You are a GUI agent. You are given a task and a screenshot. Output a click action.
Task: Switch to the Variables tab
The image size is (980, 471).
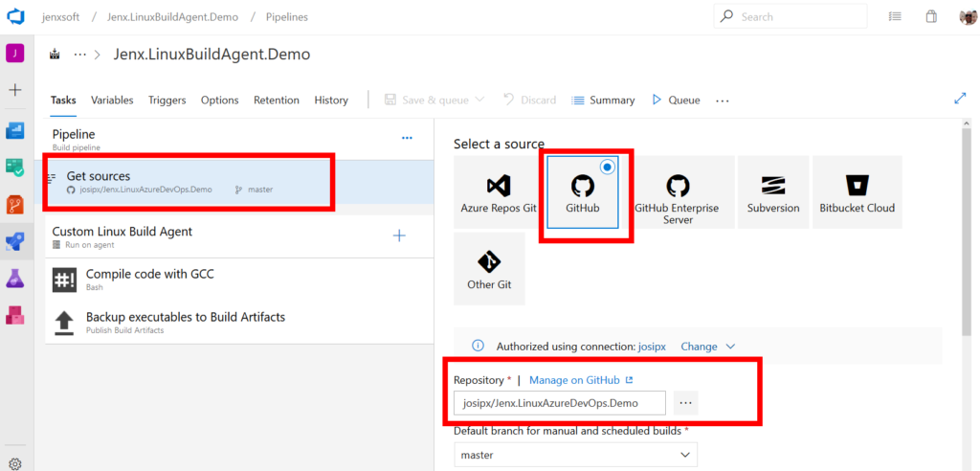tap(112, 101)
